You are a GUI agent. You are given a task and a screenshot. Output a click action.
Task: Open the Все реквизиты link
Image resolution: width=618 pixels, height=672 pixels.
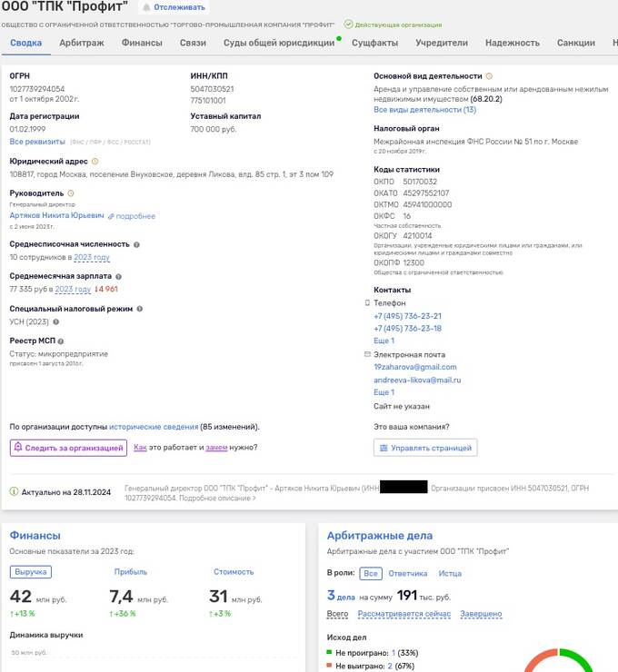pyautogui.click(x=37, y=142)
